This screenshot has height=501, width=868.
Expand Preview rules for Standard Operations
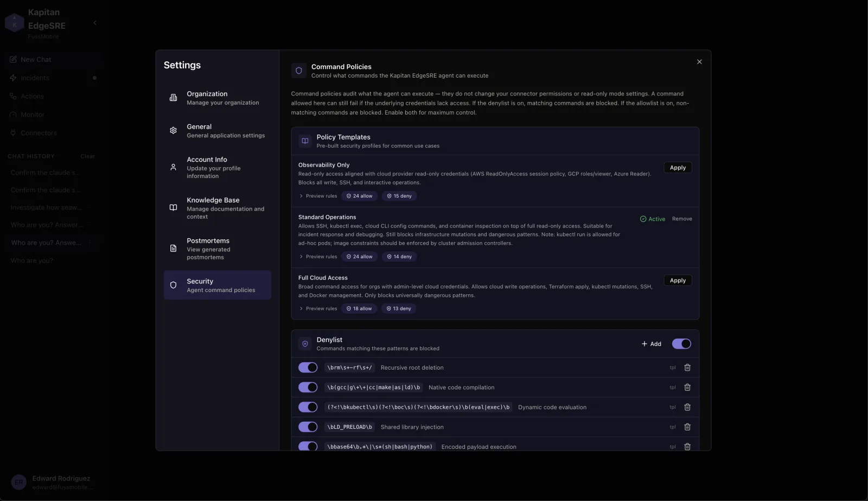318,257
